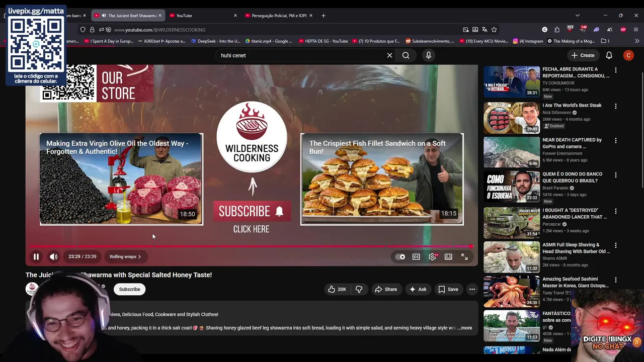644x362 pixels.
Task: Open options for the FECHA, ABRE DURANTE video
Action: pyautogui.click(x=615, y=70)
